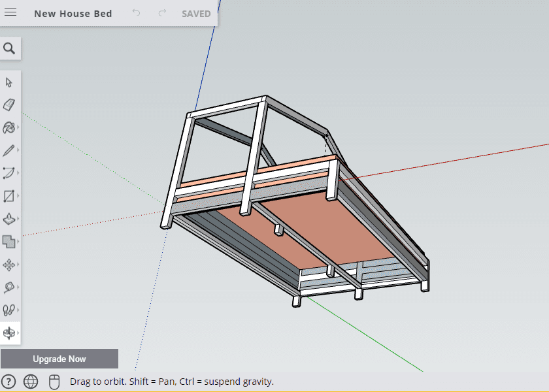Open the hamburger main menu
The width and height of the screenshot is (549, 392).
click(10, 12)
